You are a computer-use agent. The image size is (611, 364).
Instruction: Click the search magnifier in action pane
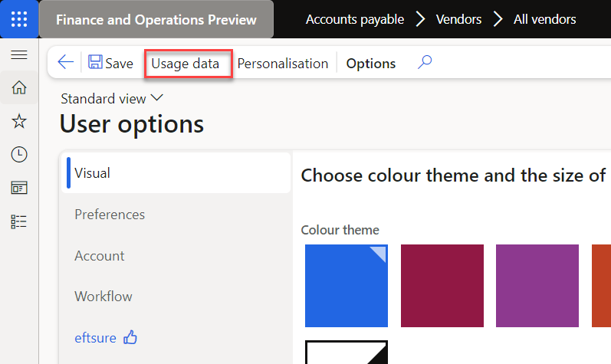tap(425, 62)
